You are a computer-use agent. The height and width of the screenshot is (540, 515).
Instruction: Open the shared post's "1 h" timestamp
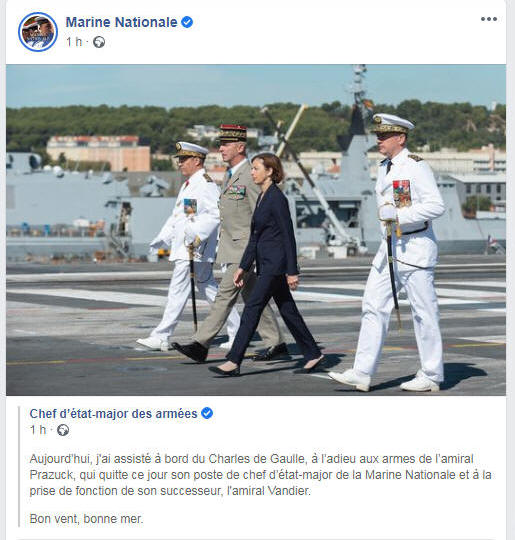click(x=38, y=430)
